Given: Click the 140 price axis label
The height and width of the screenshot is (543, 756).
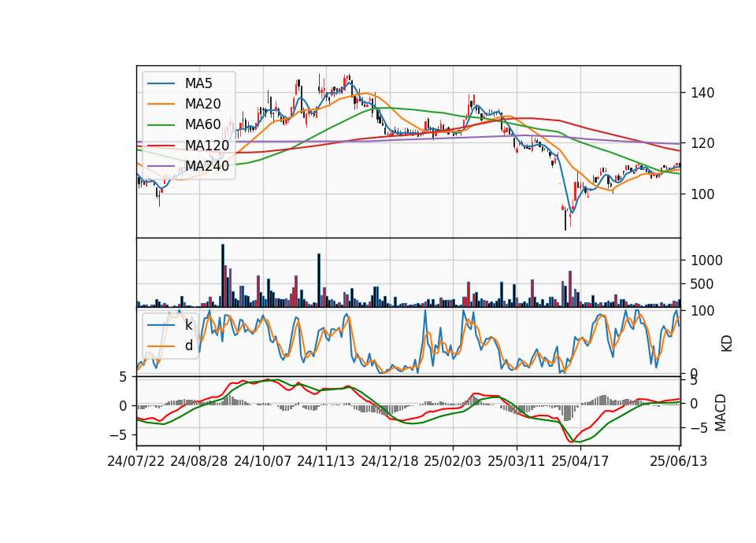Looking at the screenshot, I should [702, 93].
